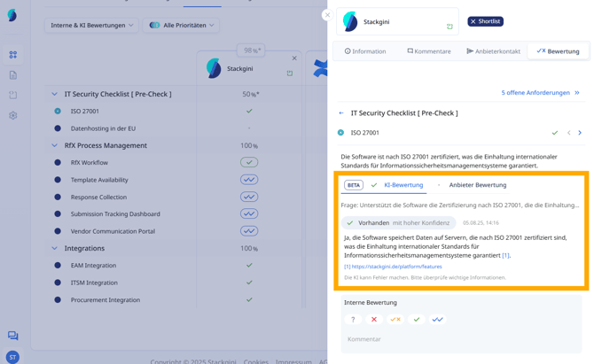
Task: Select the partial check-cross internal rating
Action: (395, 320)
